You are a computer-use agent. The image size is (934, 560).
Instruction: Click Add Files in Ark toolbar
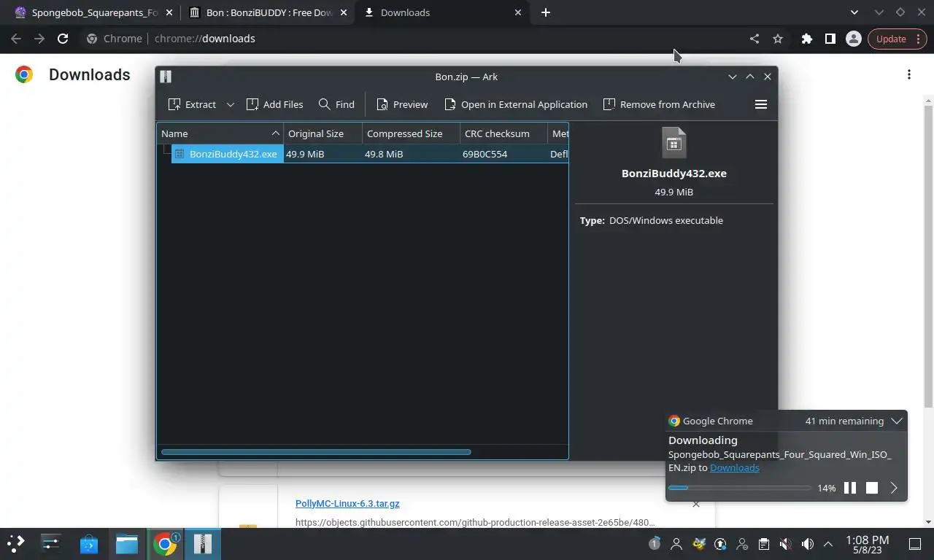(275, 104)
